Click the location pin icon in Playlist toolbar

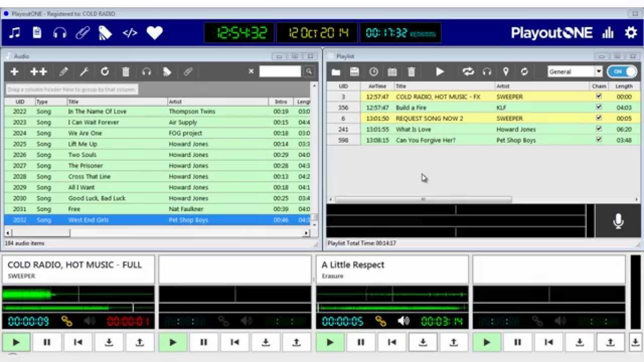tap(506, 72)
